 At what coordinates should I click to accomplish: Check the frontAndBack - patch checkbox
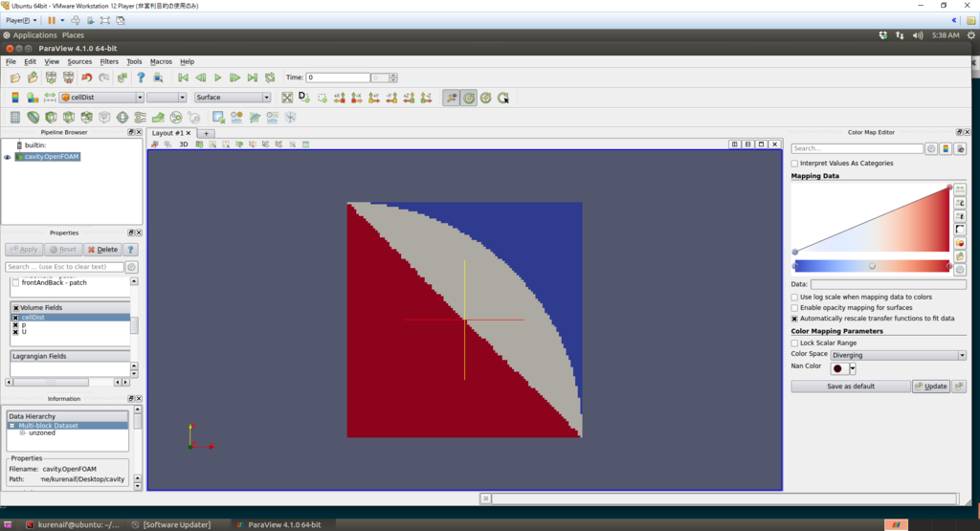[x=15, y=283]
